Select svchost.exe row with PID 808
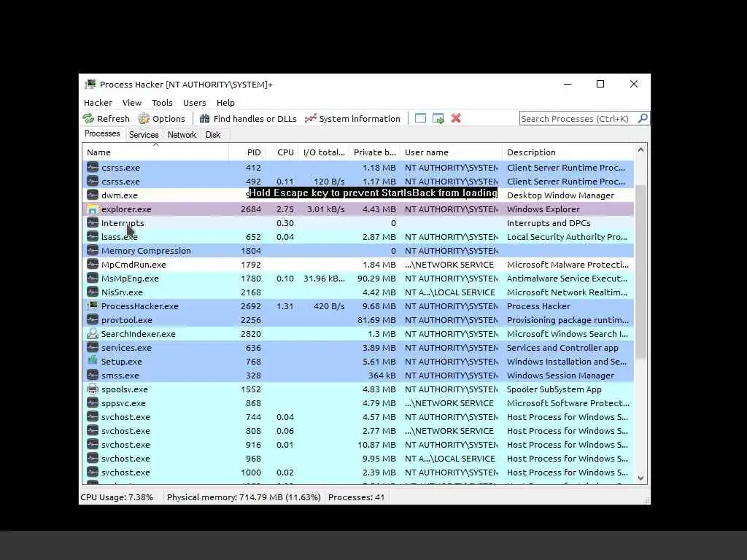 point(358,430)
